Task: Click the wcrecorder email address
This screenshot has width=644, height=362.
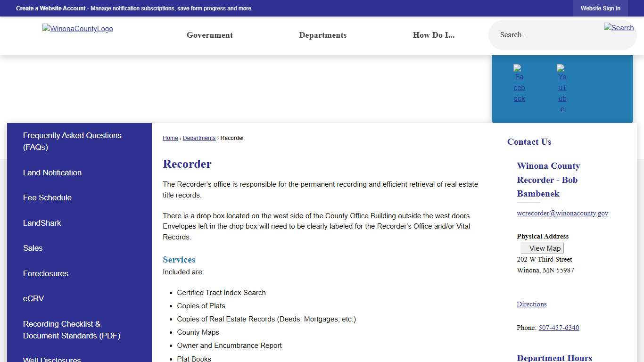Action: [562, 213]
